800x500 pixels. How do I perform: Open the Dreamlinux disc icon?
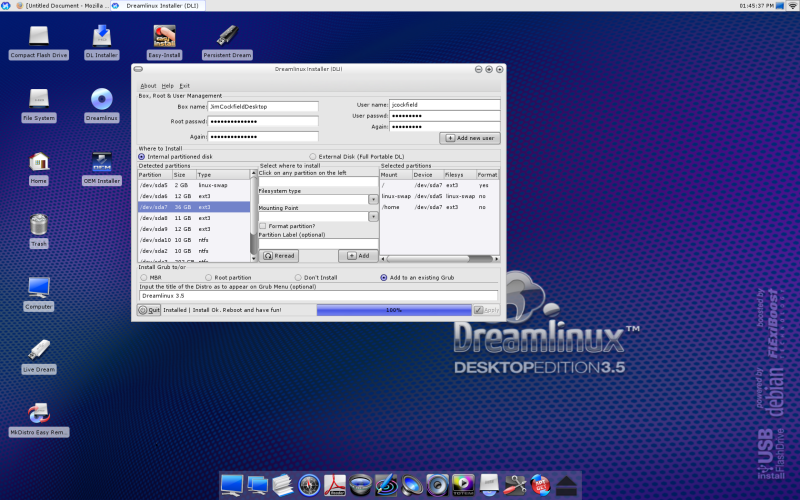[102, 99]
